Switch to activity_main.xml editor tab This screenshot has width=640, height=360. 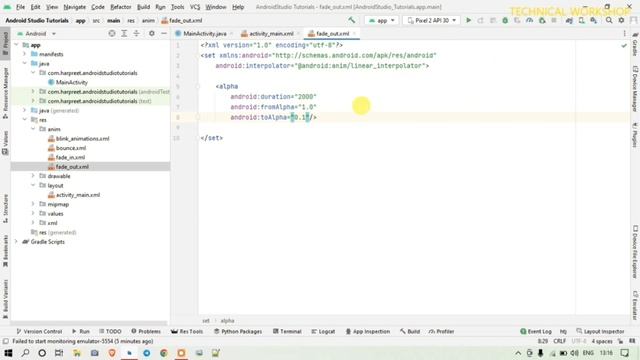pyautogui.click(x=271, y=33)
